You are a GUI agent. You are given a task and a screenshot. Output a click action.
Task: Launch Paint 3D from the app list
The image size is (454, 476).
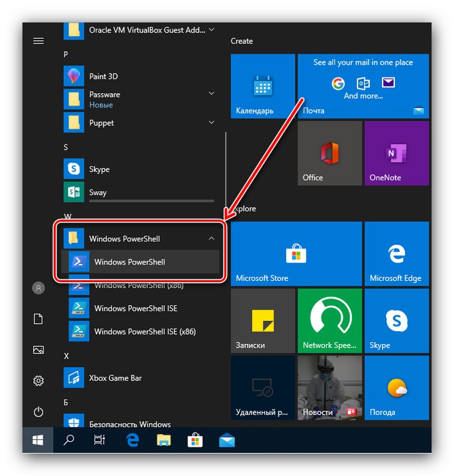[x=139, y=76]
